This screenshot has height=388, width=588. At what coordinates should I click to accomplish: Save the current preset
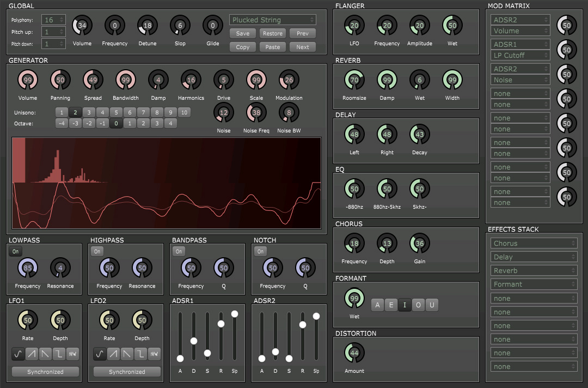[x=243, y=33]
